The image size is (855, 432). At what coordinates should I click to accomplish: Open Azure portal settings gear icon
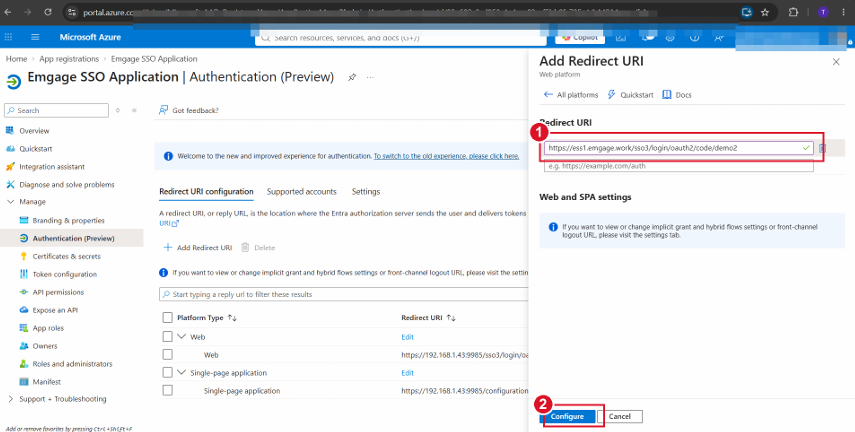point(670,37)
